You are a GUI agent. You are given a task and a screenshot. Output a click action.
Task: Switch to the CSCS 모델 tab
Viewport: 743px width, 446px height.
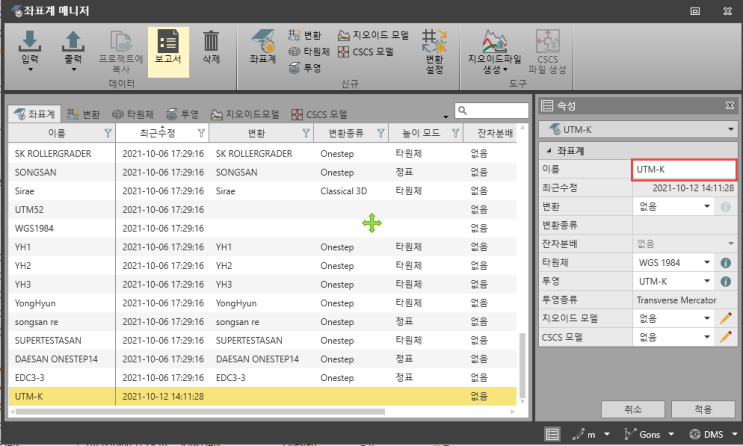point(319,115)
